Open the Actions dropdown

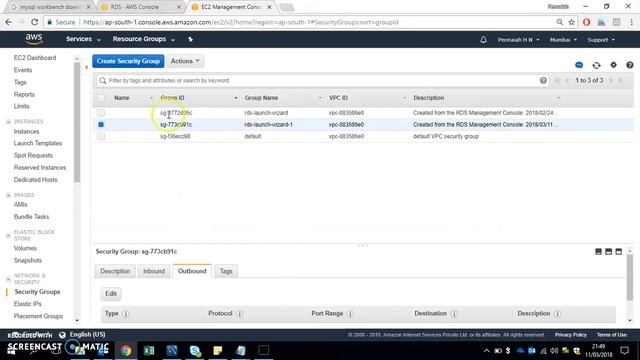[x=185, y=61]
